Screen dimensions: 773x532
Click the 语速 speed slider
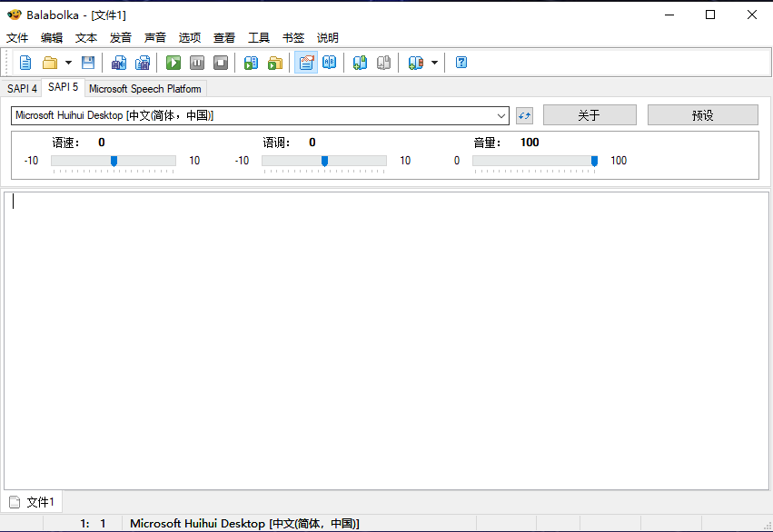(114, 161)
